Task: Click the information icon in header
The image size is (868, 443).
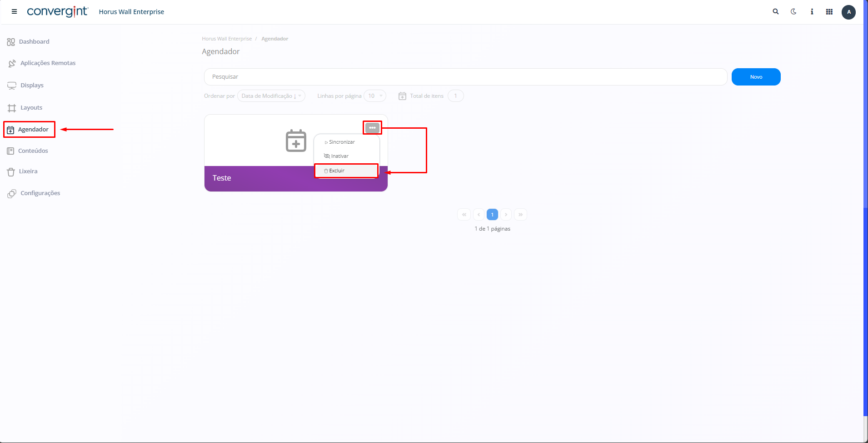Action: tap(812, 12)
